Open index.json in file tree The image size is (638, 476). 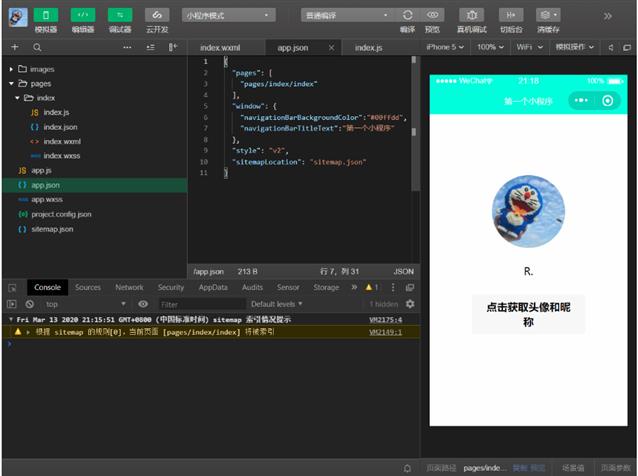pyautogui.click(x=60, y=127)
